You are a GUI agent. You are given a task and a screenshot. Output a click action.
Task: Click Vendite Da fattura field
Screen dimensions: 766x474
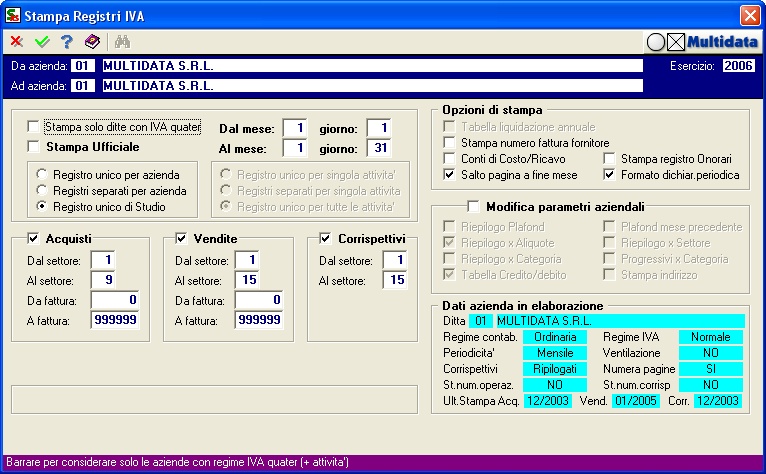coord(259,300)
